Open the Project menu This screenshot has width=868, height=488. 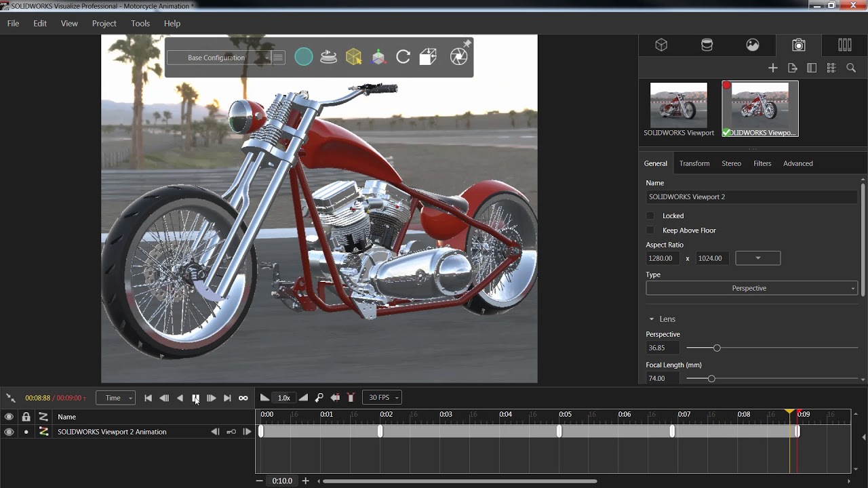point(104,23)
